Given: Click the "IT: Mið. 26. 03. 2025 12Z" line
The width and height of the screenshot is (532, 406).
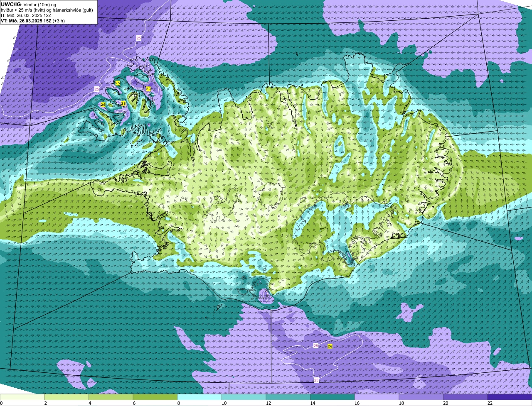Looking at the screenshot, I should 26,15.
